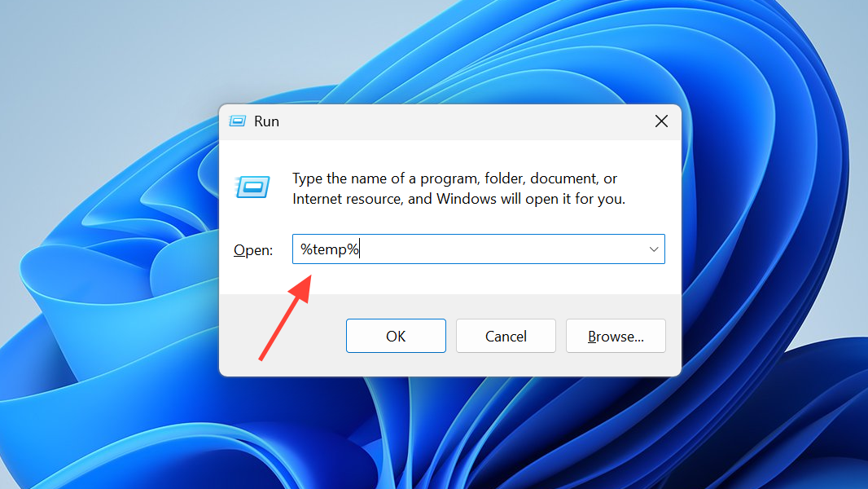The height and width of the screenshot is (489, 868).
Task: Click the red arrow's tail end
Action: pos(262,355)
